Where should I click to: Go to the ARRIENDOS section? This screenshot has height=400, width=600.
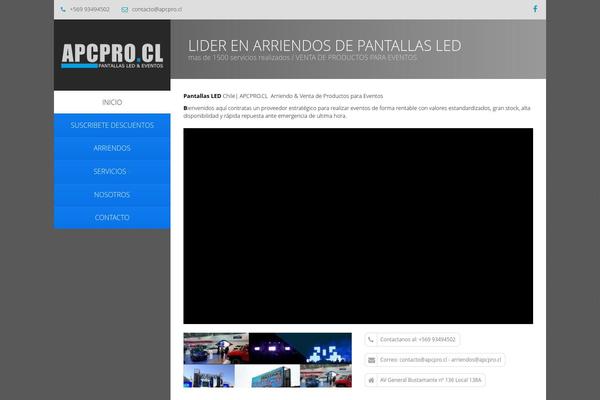[112, 148]
